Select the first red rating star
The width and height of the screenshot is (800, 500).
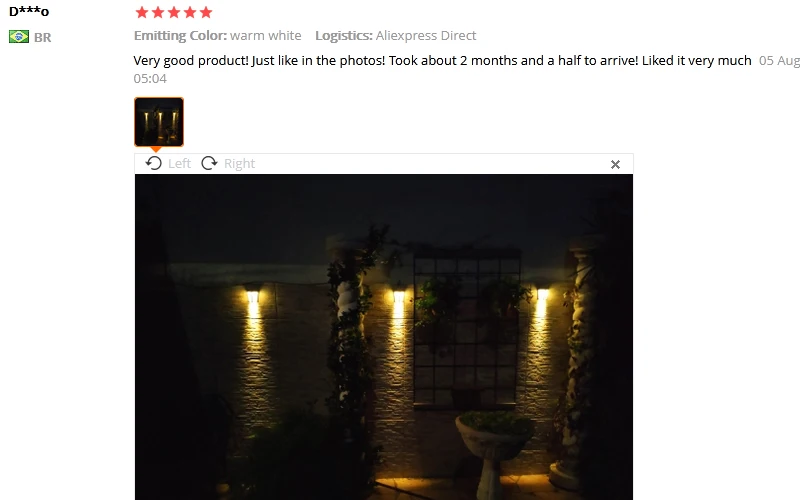142,12
